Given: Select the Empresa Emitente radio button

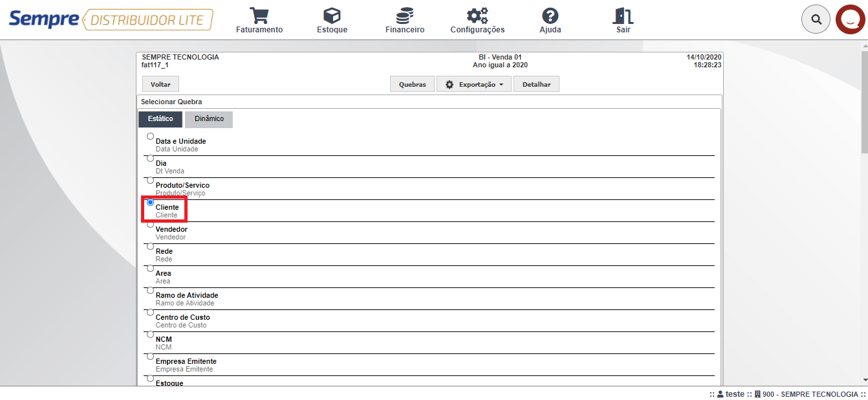Looking at the screenshot, I should point(150,356).
